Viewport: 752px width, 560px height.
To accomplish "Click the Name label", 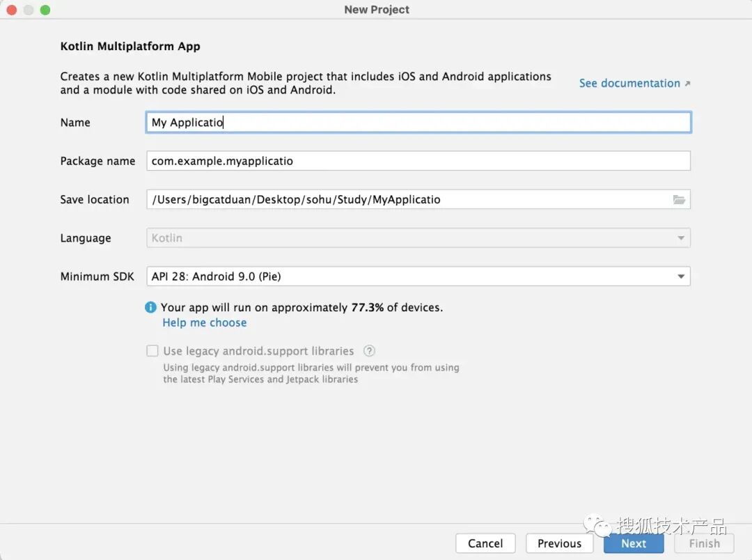I will pyautogui.click(x=75, y=123).
